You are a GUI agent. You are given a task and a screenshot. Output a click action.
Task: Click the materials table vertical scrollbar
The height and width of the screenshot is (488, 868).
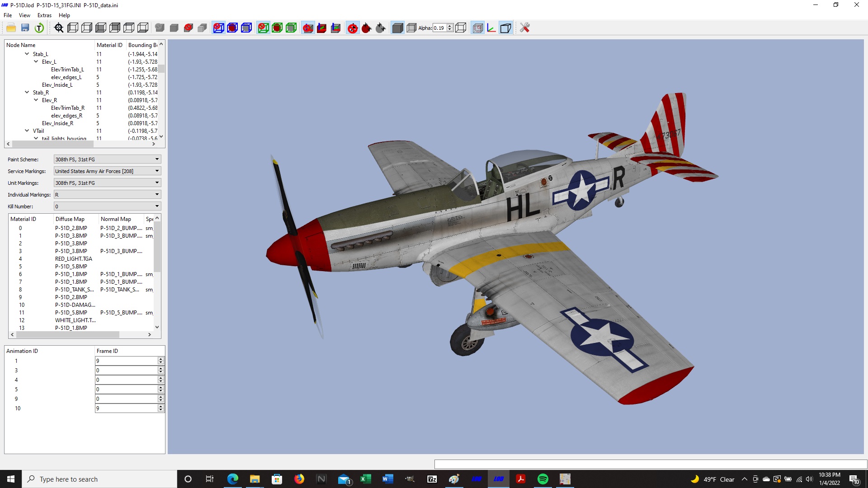pos(157,248)
